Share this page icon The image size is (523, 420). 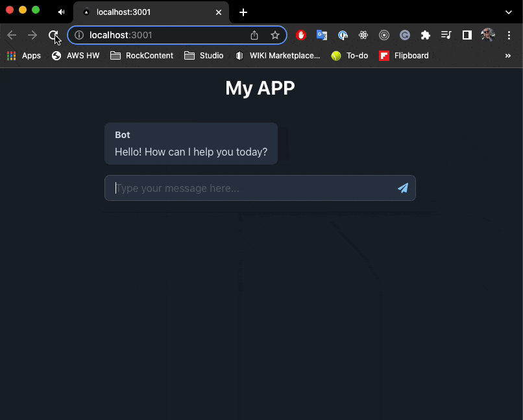coord(254,35)
